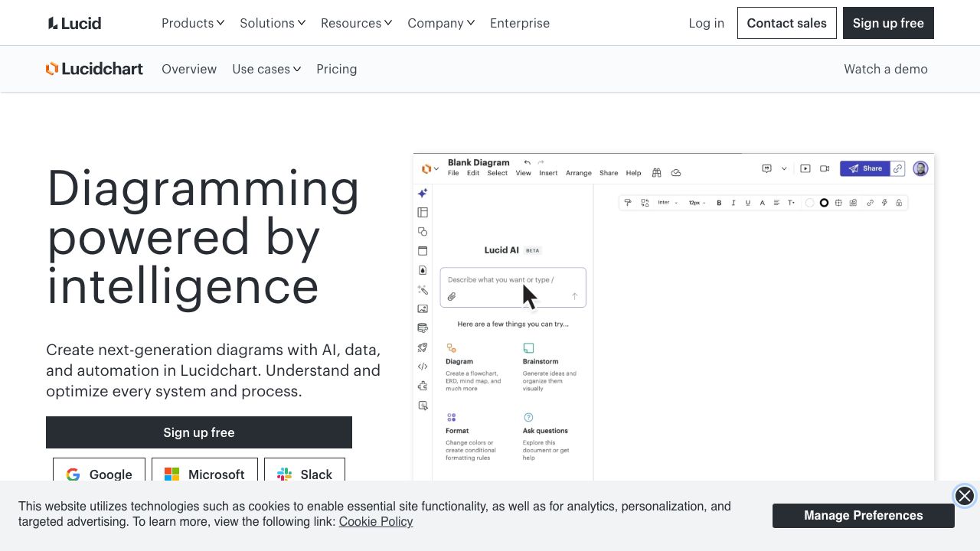The width and height of the screenshot is (980, 551).
Task: Select the Brainstorm suggestion card
Action: pos(551,367)
